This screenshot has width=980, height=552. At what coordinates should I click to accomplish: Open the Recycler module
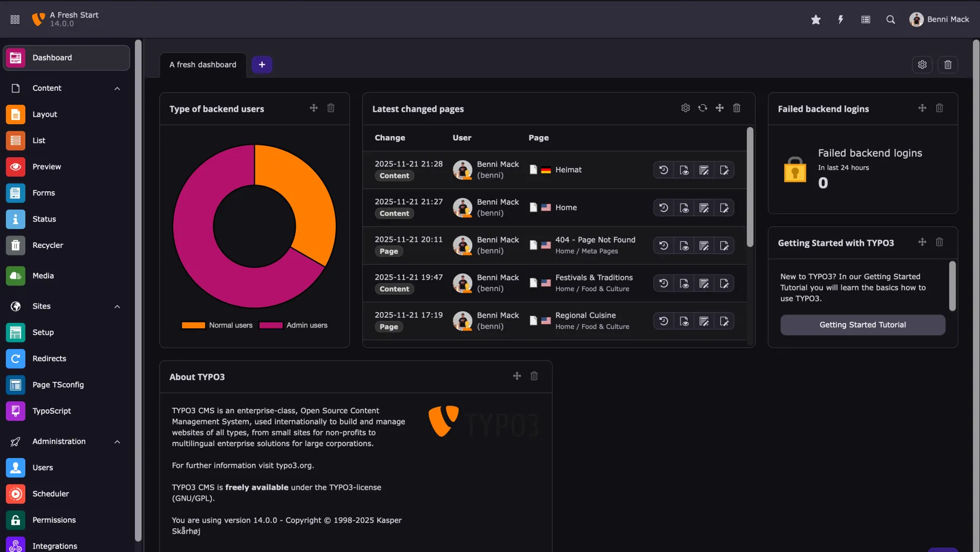[x=48, y=245]
